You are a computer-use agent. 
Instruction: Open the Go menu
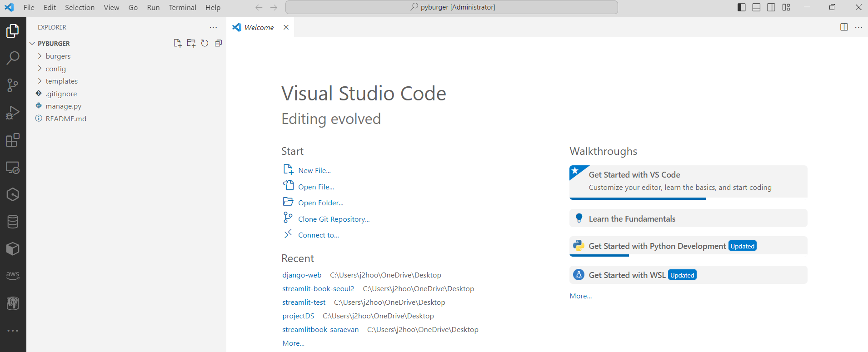click(133, 7)
